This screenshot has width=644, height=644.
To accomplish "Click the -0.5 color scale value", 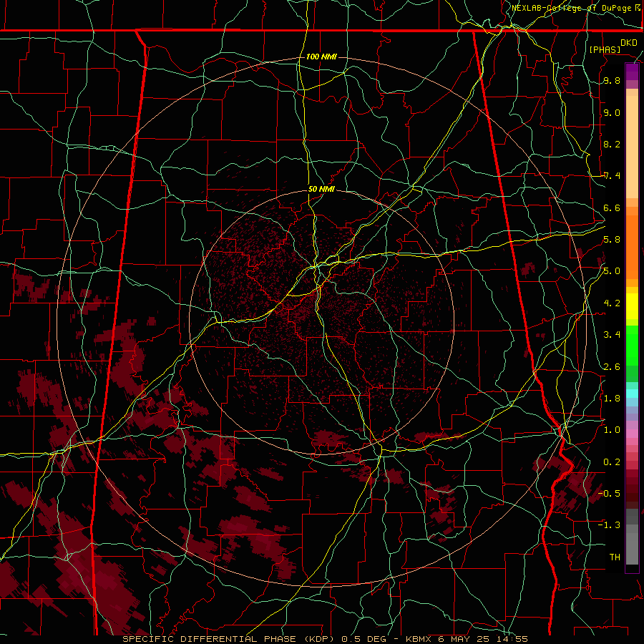I will (x=609, y=494).
